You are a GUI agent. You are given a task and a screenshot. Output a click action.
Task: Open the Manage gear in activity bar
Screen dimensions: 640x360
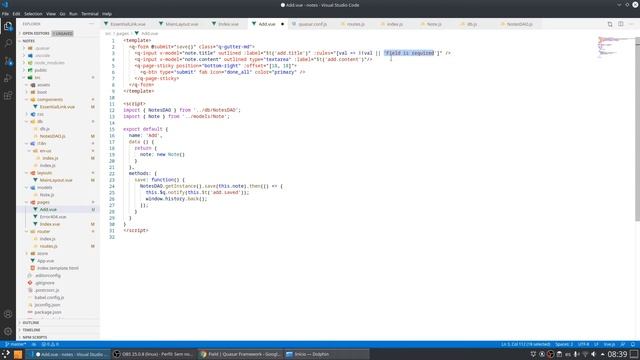pos(8,331)
